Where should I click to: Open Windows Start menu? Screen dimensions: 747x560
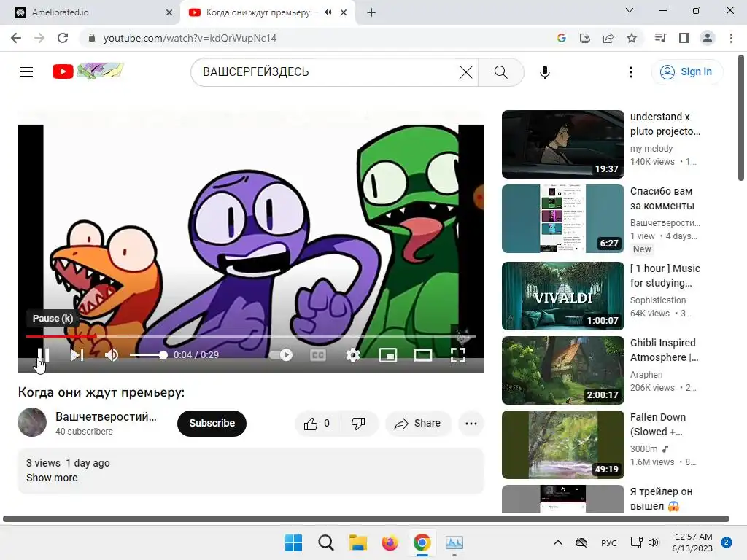(293, 542)
